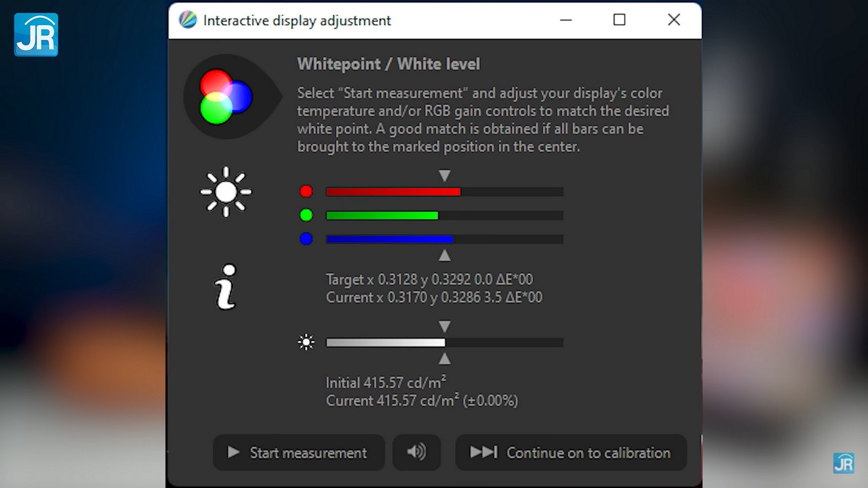Click the RGB whitepoint circles icon
Viewport: 868px width, 488px height.
pos(226,96)
